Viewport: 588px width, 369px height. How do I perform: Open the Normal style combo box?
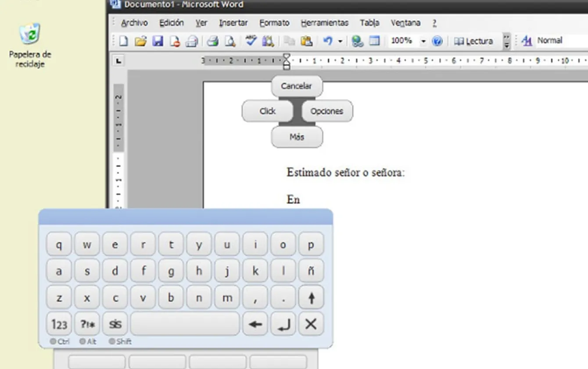pos(561,41)
